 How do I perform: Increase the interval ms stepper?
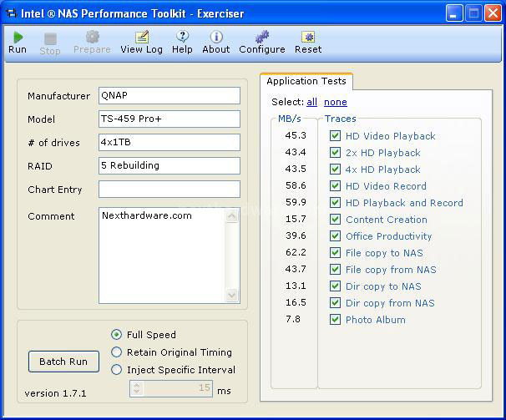[x=137, y=385]
